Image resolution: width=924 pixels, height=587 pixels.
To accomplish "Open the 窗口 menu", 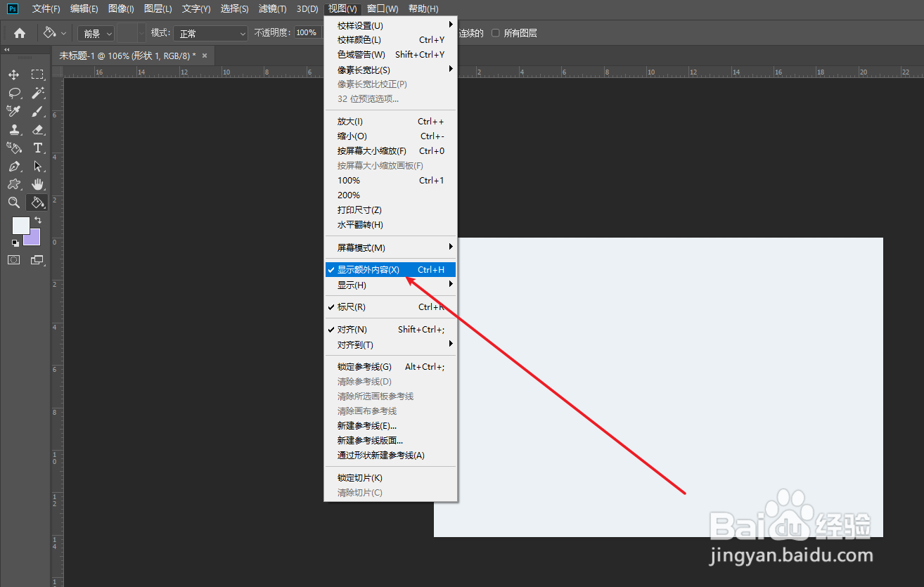I will coord(381,8).
